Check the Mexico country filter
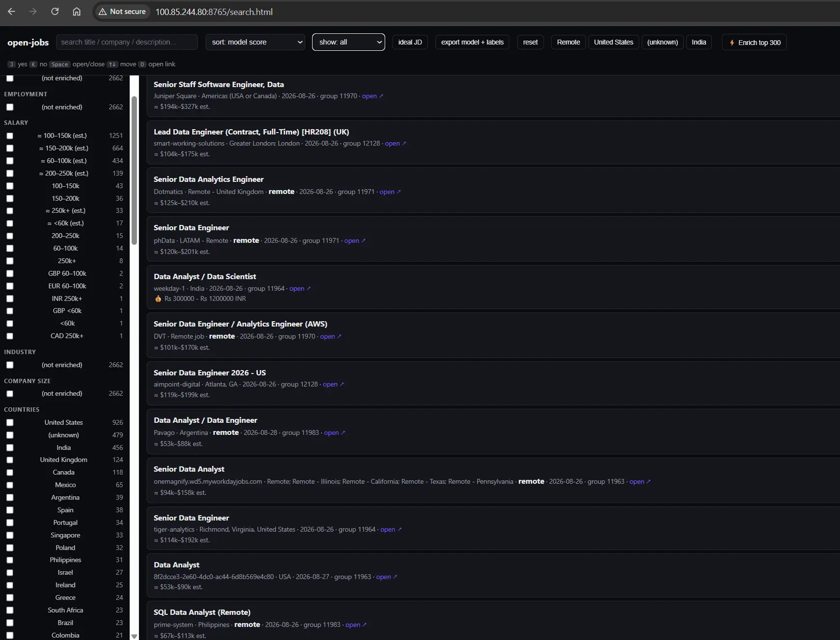The height and width of the screenshot is (640, 840). [x=10, y=485]
